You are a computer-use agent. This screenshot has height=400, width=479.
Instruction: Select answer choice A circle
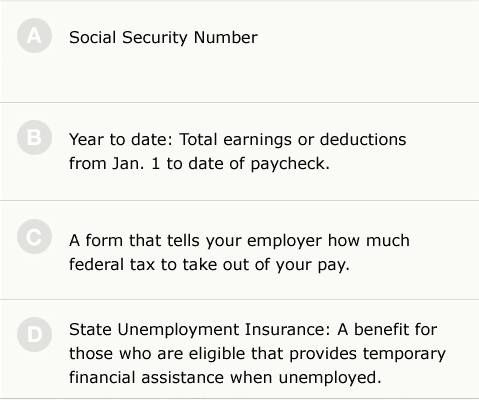point(34,36)
